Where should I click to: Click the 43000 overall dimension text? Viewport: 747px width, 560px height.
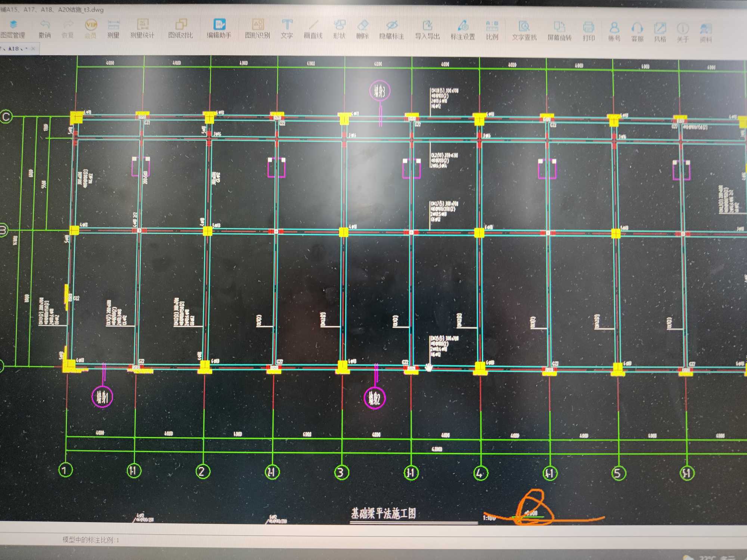tap(437, 449)
